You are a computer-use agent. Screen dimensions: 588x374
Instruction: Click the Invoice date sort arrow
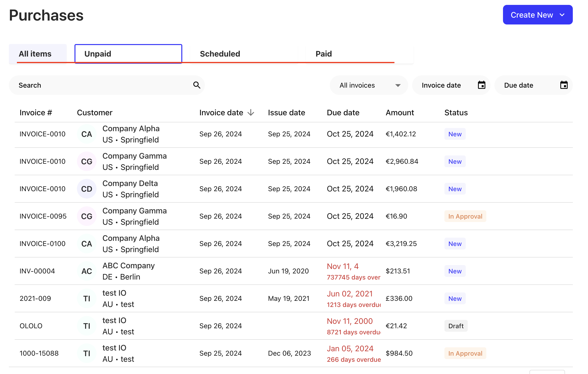251,113
